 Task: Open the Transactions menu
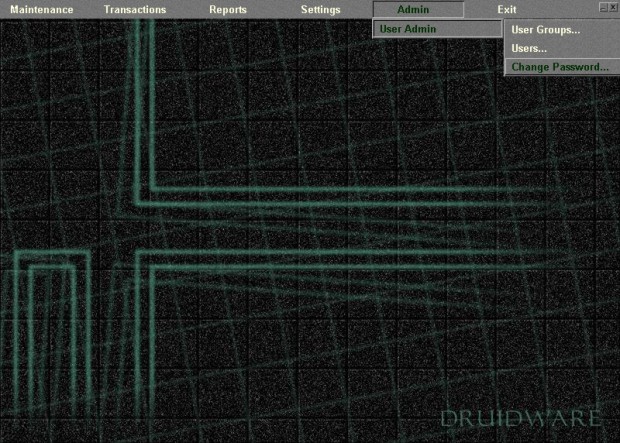[135, 9]
